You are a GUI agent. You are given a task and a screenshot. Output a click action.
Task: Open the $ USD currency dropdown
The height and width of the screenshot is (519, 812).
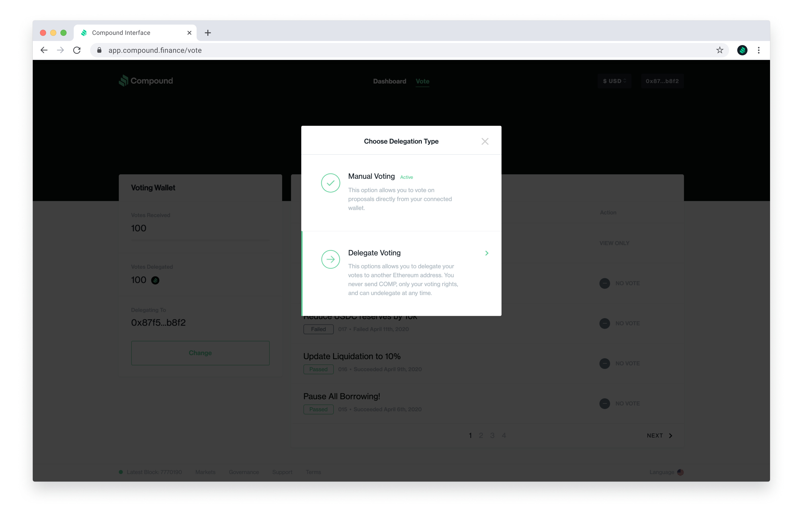[x=614, y=81]
